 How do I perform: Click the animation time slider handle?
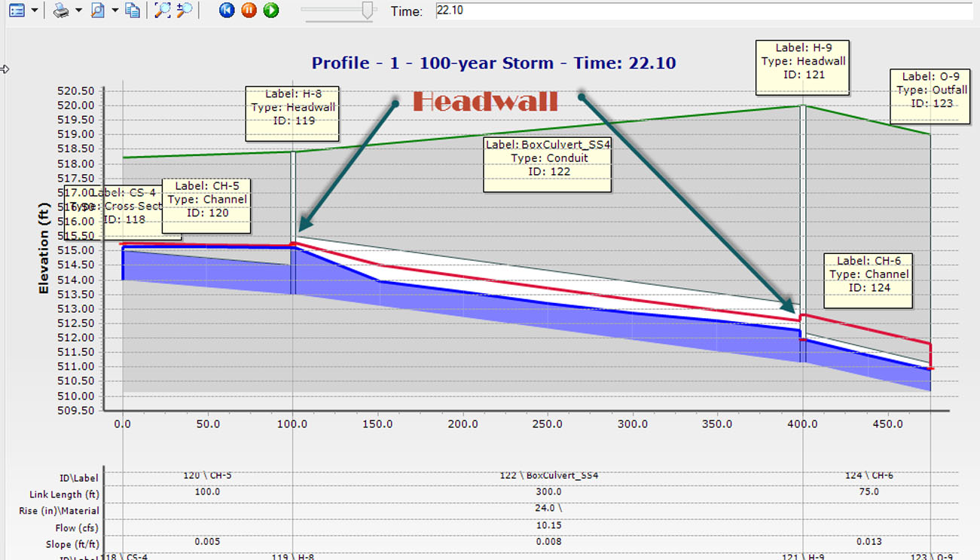click(x=368, y=11)
